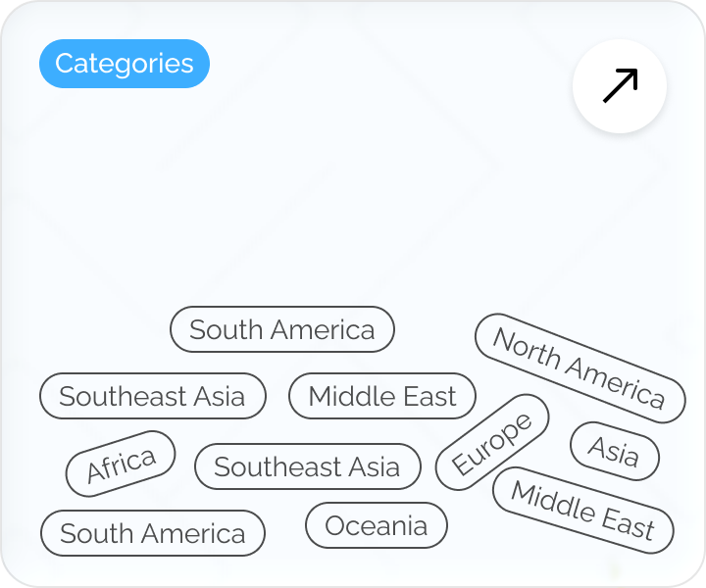Choose the South America tag beside Oceania
The height and width of the screenshot is (588, 706).
coord(153,533)
